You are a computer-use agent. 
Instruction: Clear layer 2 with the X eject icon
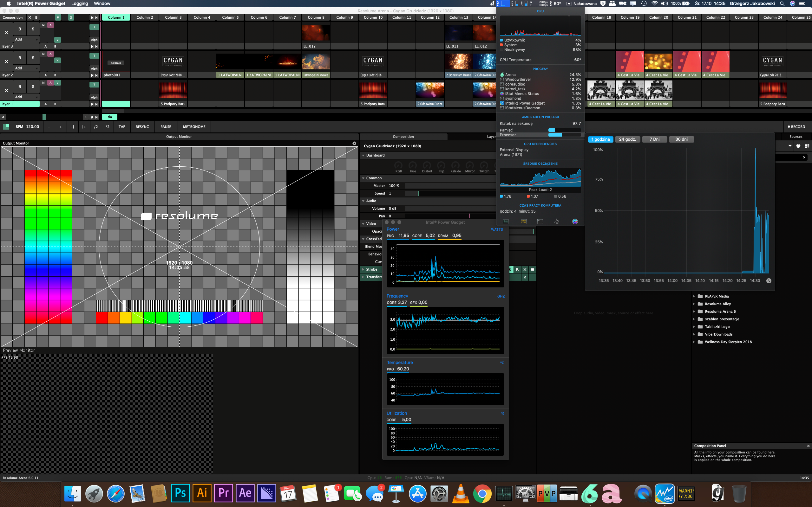click(6, 62)
